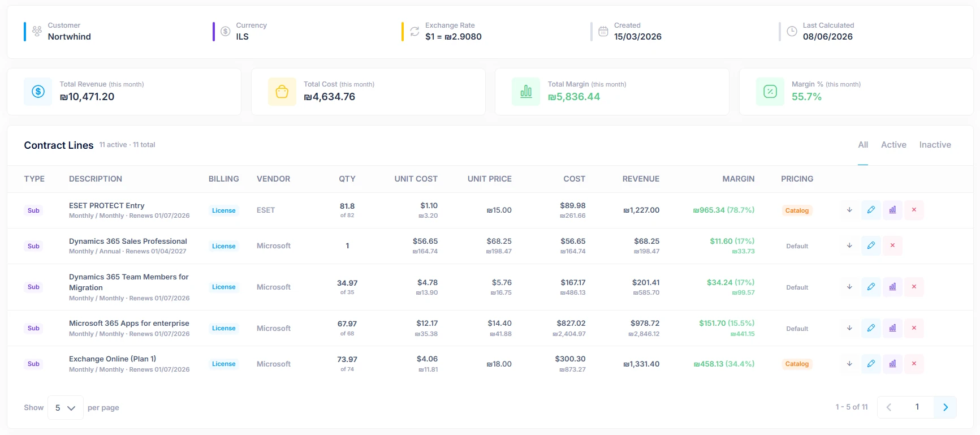This screenshot has height=435, width=980.
Task: Click the Created calendar icon
Action: tap(603, 32)
